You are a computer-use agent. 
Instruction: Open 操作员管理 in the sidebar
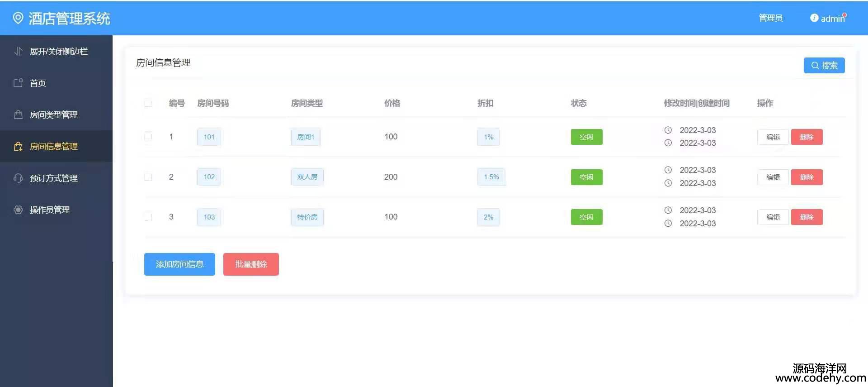click(x=56, y=210)
